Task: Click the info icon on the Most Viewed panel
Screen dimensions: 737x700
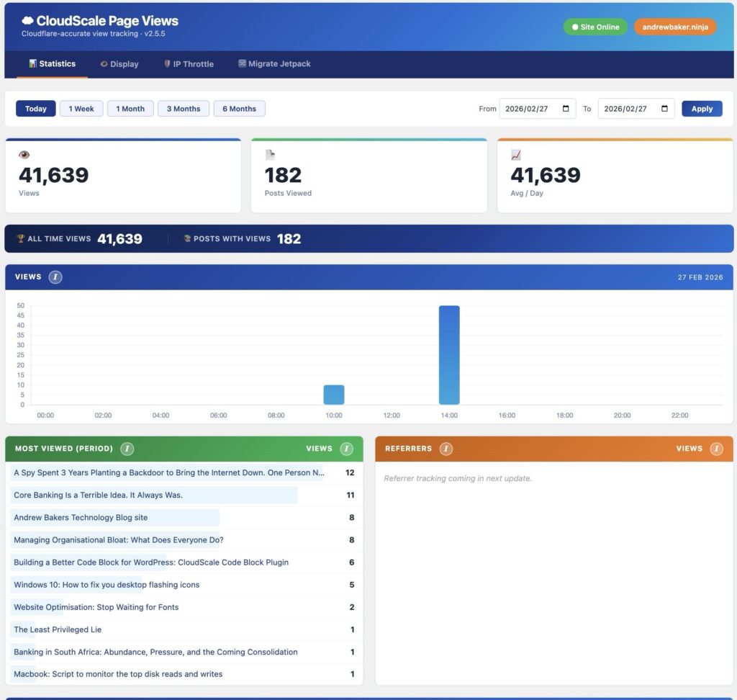Action: [127, 448]
